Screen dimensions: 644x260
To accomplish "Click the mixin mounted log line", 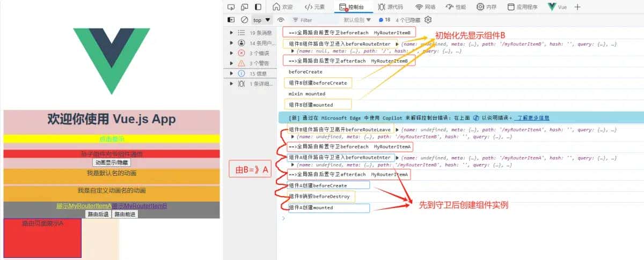I will click(307, 94).
